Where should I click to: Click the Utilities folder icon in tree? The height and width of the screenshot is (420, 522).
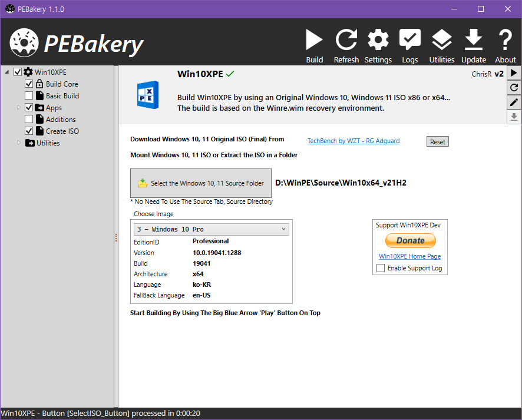click(30, 143)
